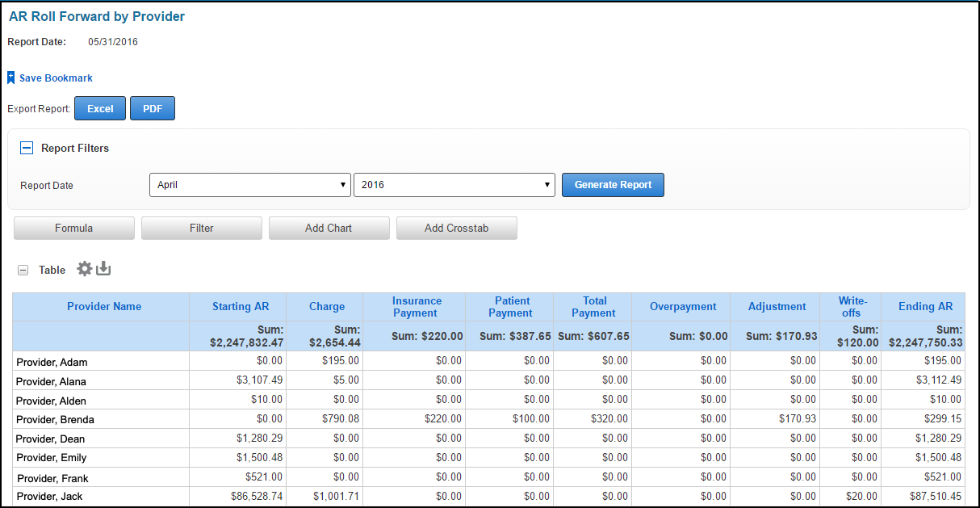
Task: Click the Insurance Payment column header
Action: [417, 307]
